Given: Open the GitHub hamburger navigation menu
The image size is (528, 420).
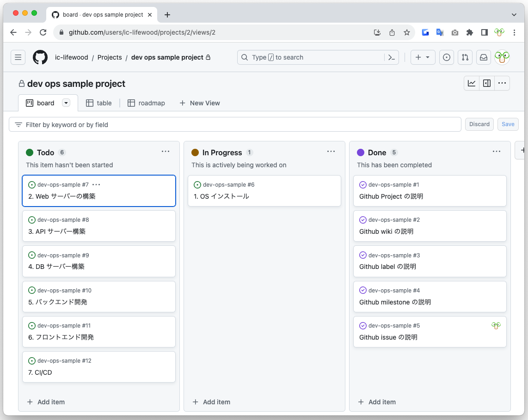Looking at the screenshot, I should (18, 57).
